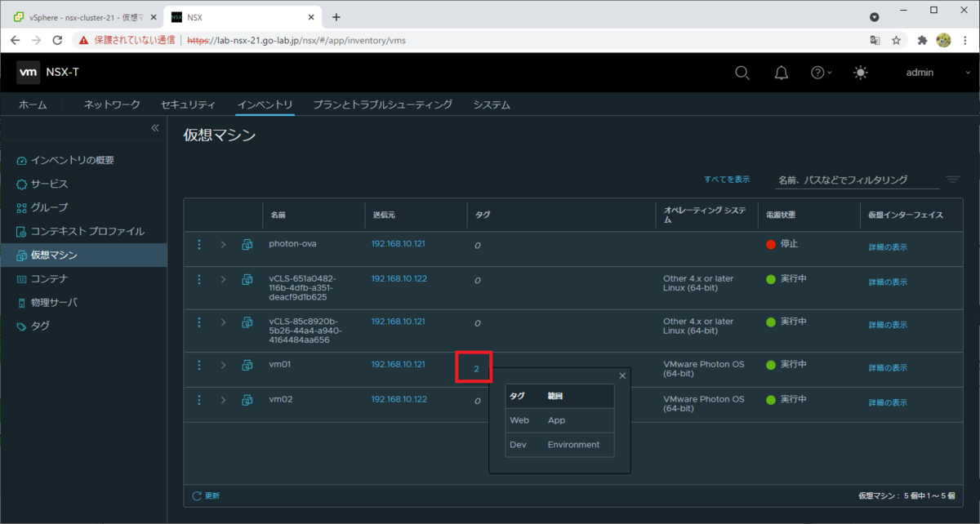Open the Chrome three-dot menu

964,39
